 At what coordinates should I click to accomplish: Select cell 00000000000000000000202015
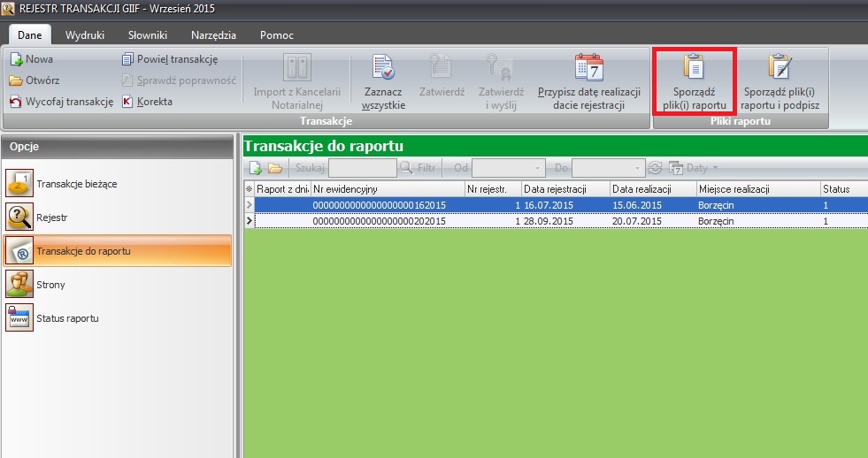pyautogui.click(x=380, y=221)
